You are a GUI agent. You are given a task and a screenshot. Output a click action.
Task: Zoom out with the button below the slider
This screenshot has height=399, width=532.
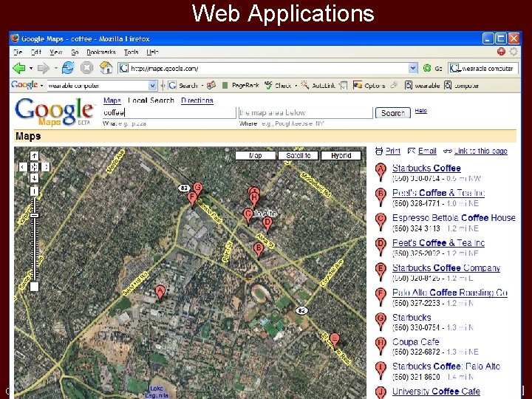pyautogui.click(x=34, y=287)
